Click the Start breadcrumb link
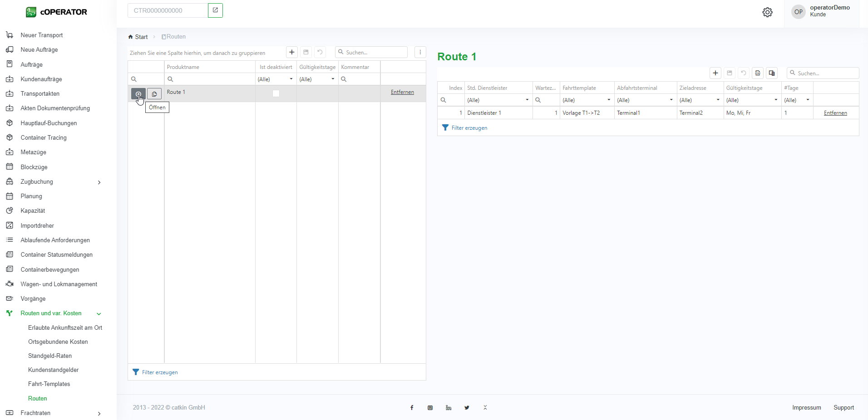 (x=141, y=37)
